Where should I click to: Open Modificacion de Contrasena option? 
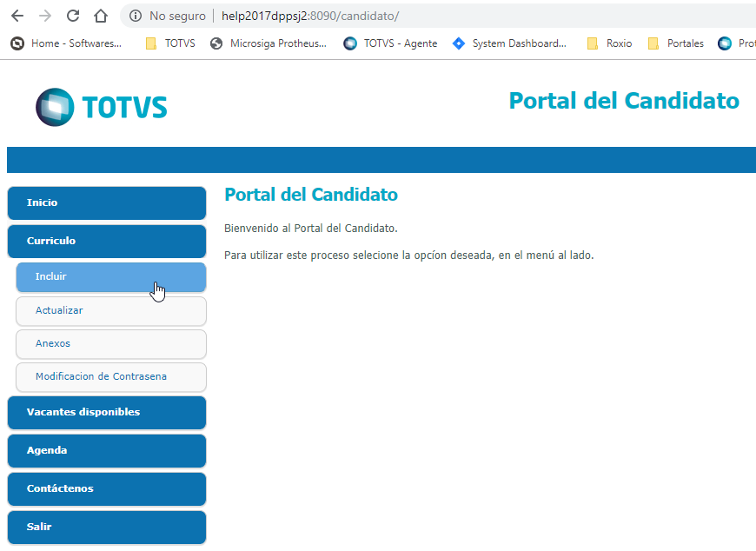[x=111, y=377]
